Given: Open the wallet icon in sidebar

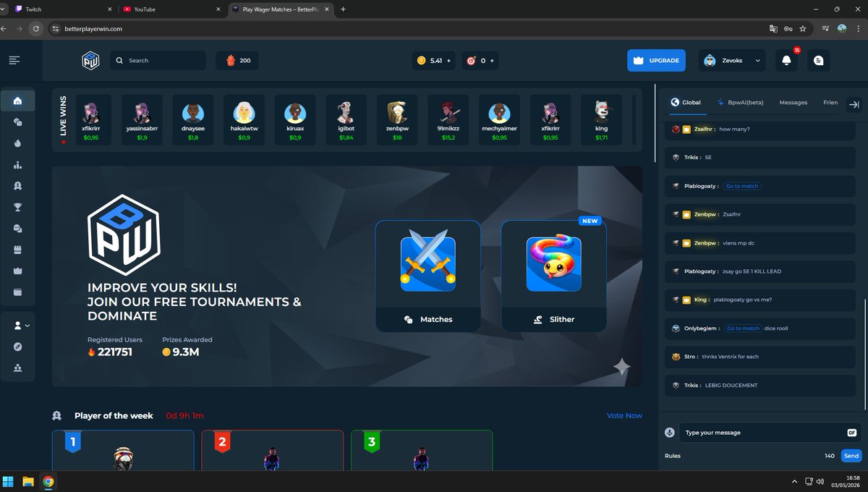Looking at the screenshot, I should (x=17, y=292).
